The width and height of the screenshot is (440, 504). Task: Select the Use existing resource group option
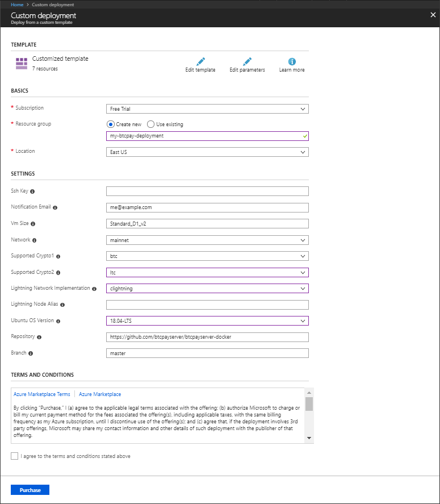tap(150, 124)
